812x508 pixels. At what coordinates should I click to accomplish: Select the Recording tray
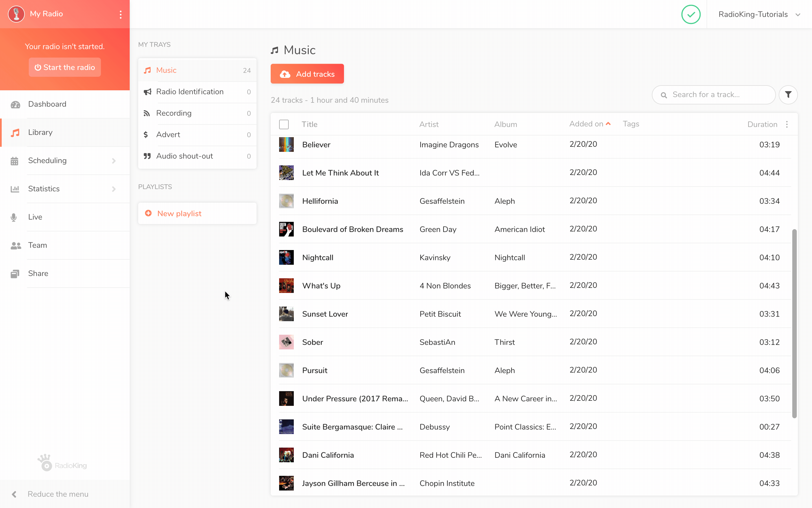[x=197, y=113]
